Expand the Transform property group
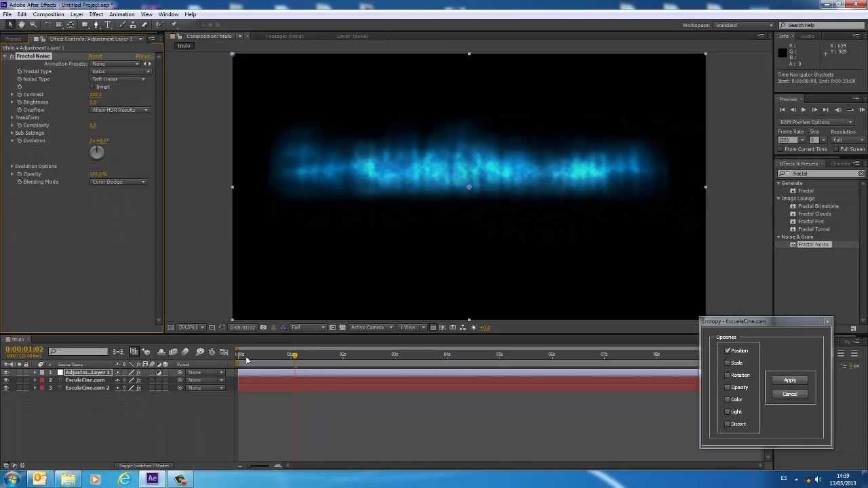Image resolution: width=868 pixels, height=488 pixels. tap(12, 117)
